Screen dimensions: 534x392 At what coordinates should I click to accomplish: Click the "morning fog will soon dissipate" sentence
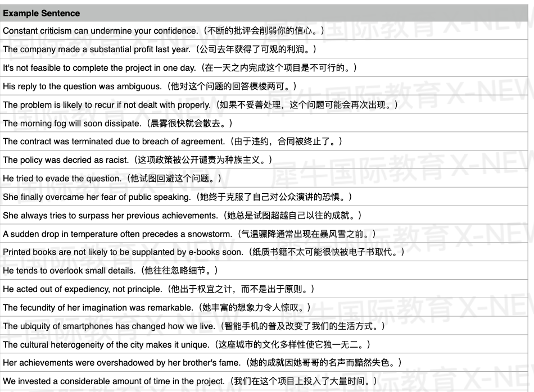pos(117,123)
